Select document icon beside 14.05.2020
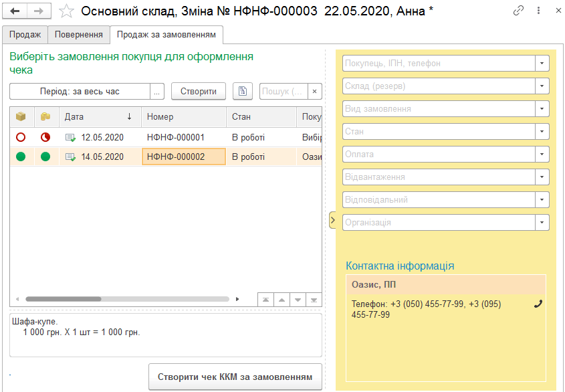Screen dimensions: 565x392 [70, 157]
